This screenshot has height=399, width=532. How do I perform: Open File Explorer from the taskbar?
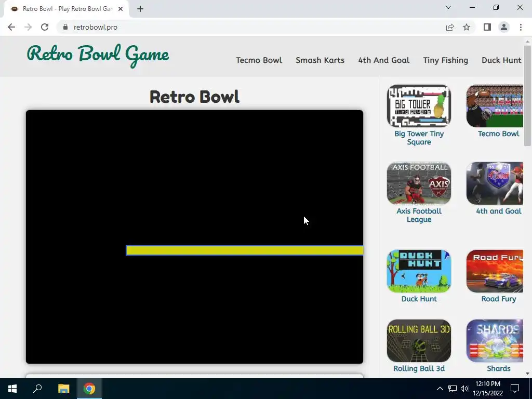[x=63, y=389]
